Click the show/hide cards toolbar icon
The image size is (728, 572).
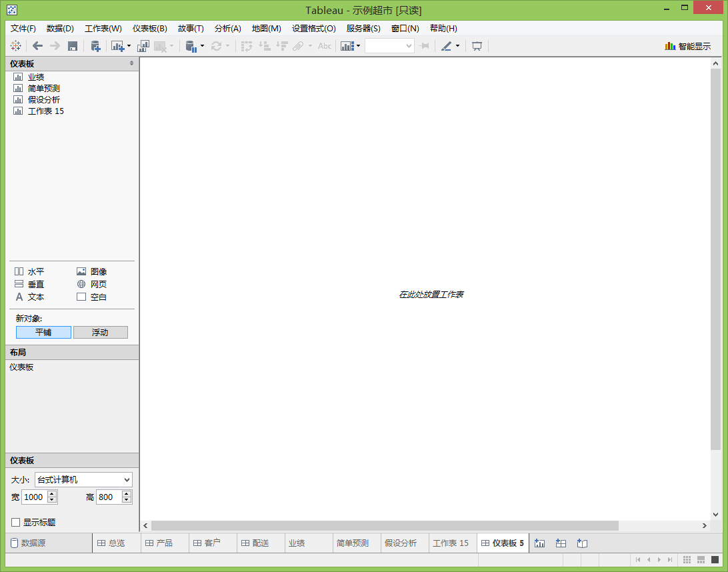point(347,46)
